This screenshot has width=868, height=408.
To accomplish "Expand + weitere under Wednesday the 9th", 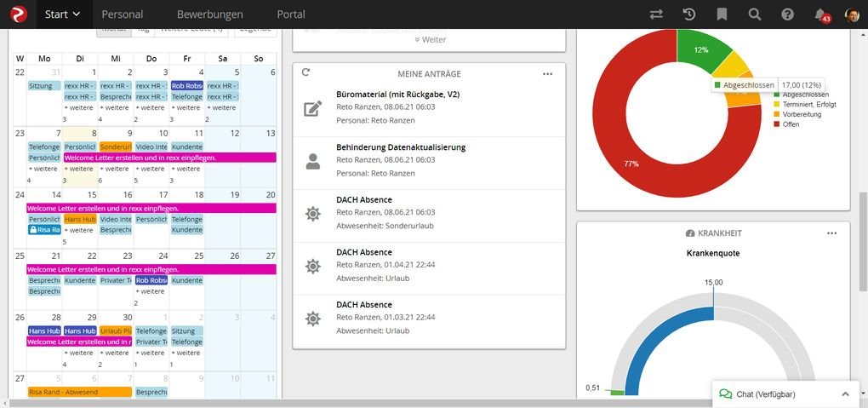I will [114, 169].
